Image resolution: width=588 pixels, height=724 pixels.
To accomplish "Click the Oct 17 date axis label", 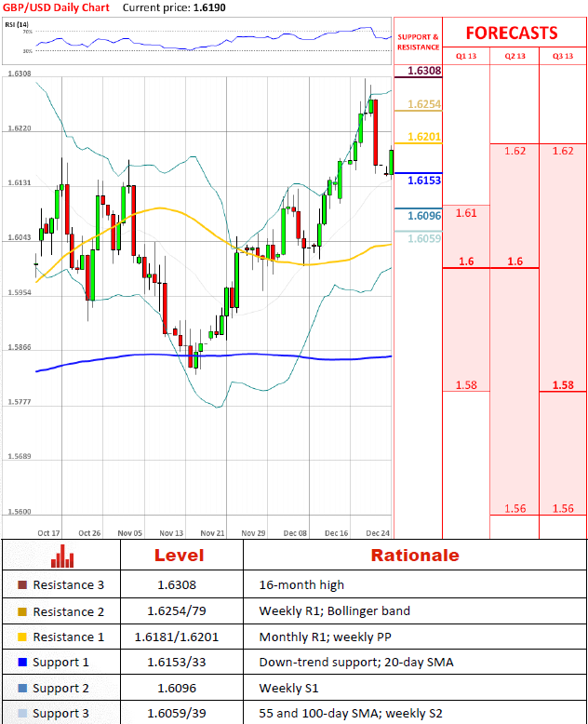I will 48,533.
